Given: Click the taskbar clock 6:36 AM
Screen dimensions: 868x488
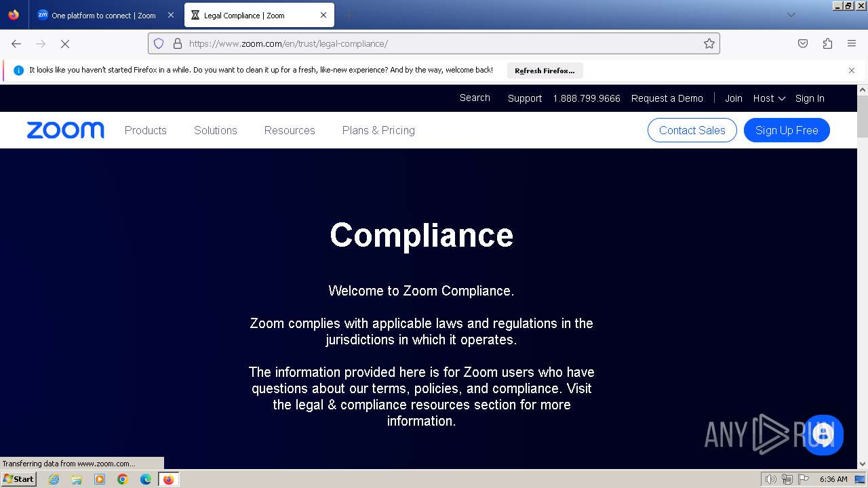Looking at the screenshot, I should (833, 479).
